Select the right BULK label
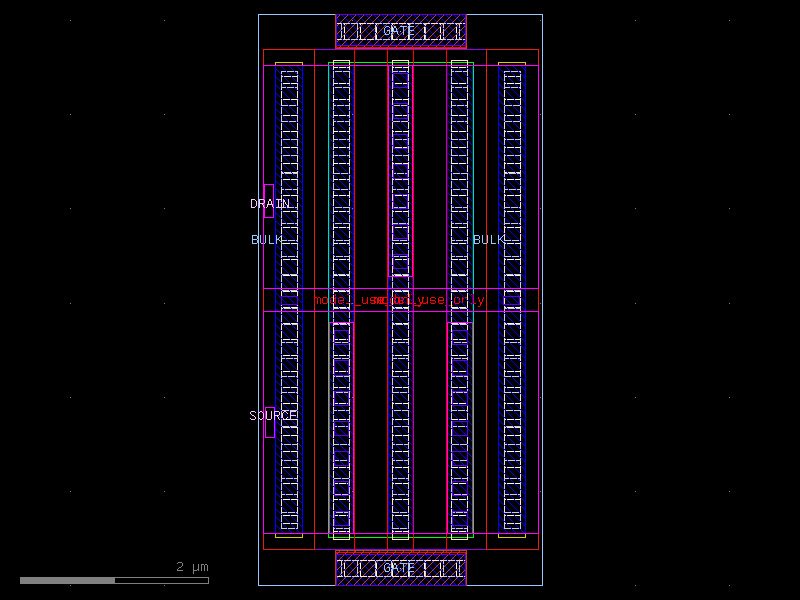800x600 pixels. 489,240
